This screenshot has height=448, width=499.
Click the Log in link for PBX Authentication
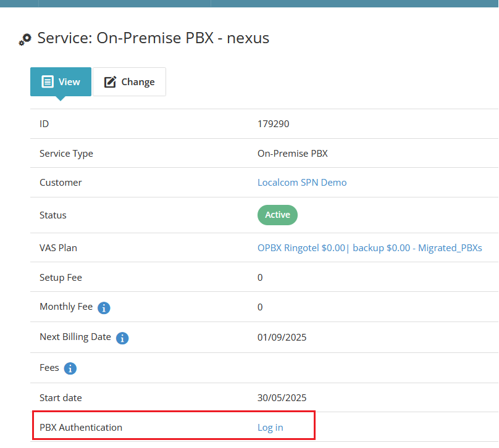point(270,428)
